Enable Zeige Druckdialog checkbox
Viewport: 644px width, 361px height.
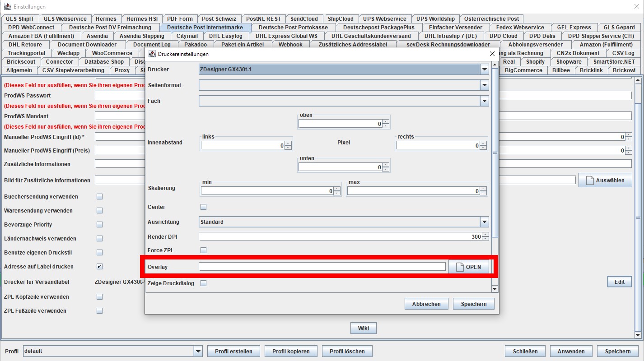click(x=203, y=283)
